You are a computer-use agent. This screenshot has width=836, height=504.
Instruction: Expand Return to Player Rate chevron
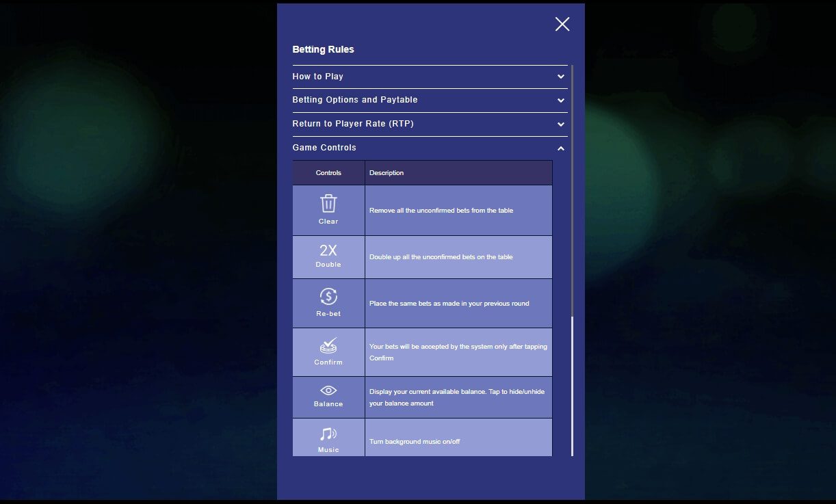point(561,124)
